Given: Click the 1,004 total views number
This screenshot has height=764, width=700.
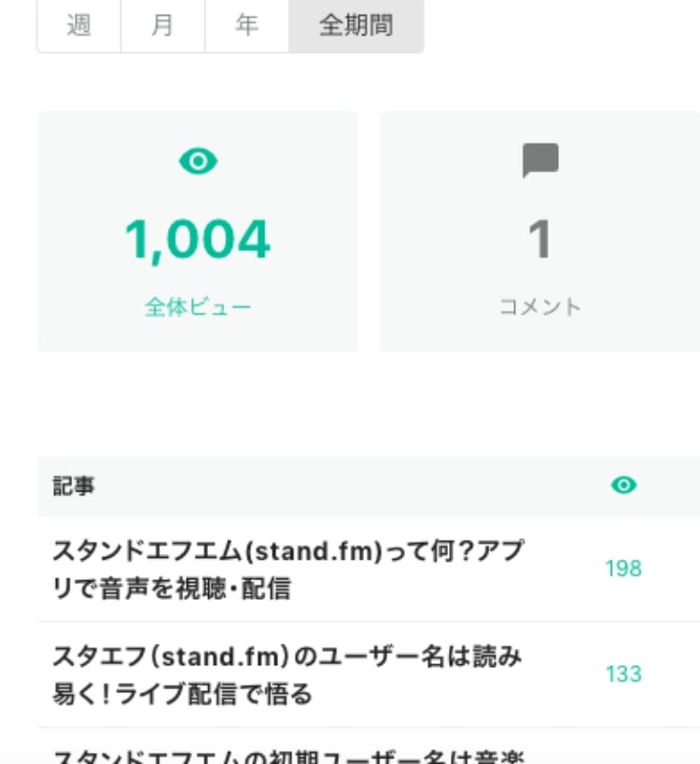Looking at the screenshot, I should click(x=198, y=240).
